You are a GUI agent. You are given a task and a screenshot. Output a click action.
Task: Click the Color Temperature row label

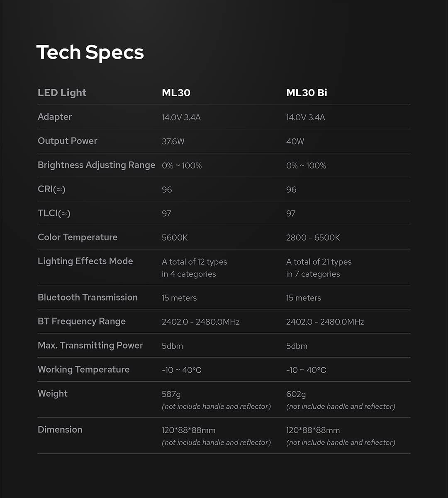(78, 237)
